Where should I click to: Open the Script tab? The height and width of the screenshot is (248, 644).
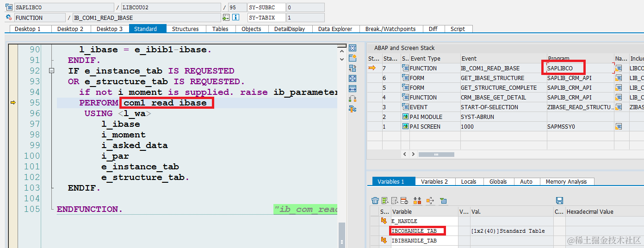tap(458, 29)
